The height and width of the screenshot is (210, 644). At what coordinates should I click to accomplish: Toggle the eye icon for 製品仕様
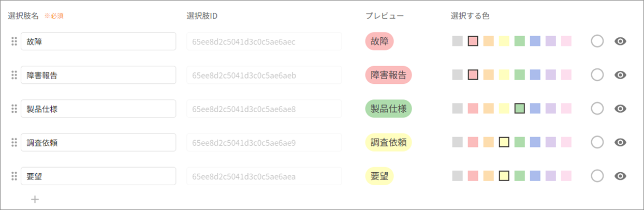click(620, 109)
